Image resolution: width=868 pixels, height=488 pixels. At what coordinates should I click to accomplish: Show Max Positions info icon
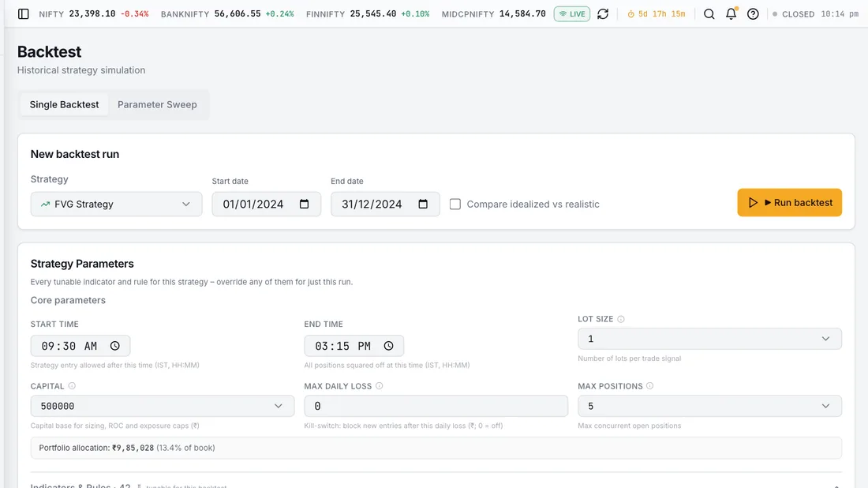[x=650, y=386]
